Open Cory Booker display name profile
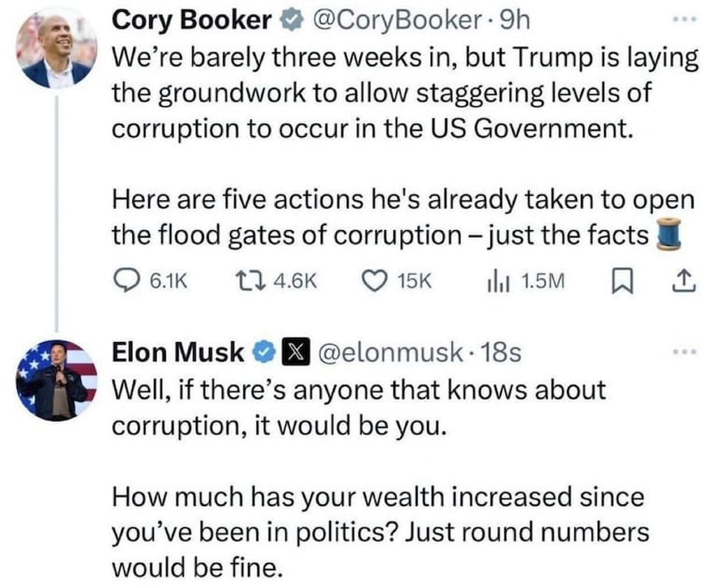Viewport: 716px width, 588px height. pyautogui.click(x=192, y=20)
